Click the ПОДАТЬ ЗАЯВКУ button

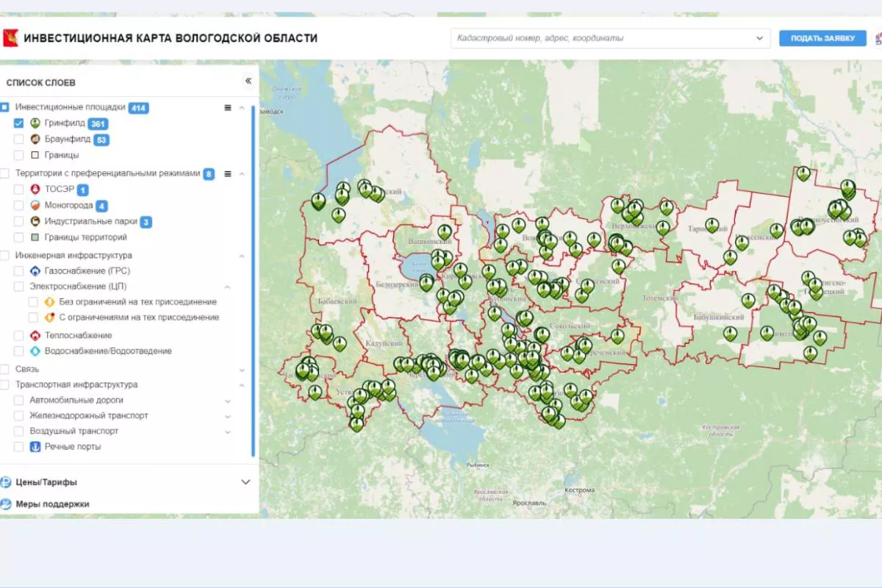822,37
